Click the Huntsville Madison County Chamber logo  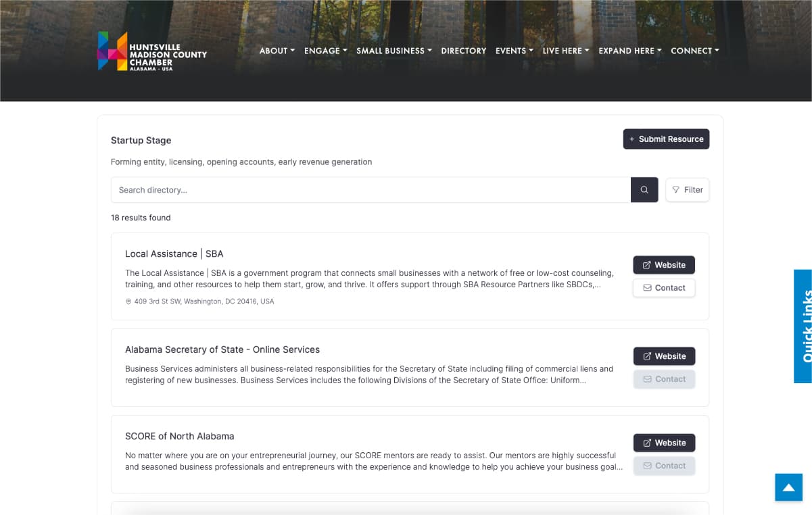click(152, 51)
